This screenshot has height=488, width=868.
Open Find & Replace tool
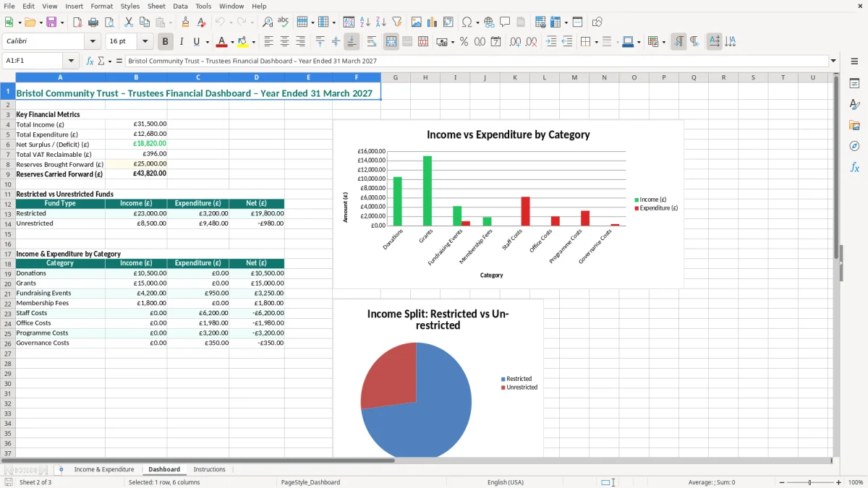point(268,22)
